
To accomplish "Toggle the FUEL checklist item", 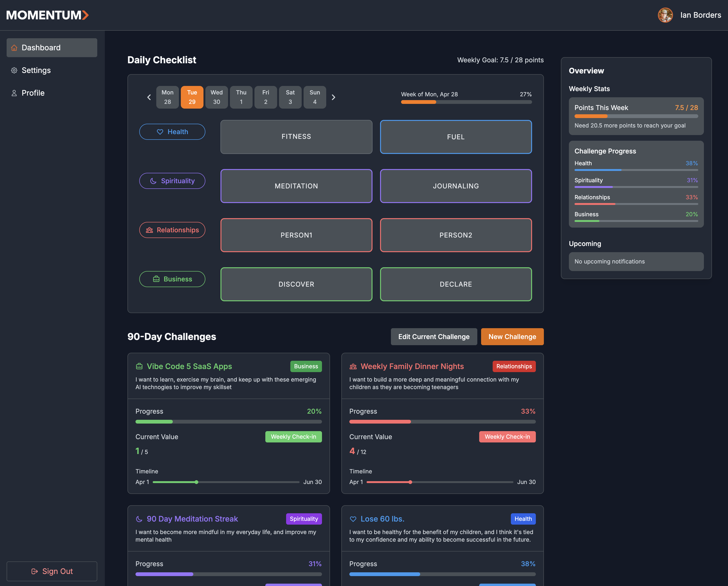I will tap(456, 137).
